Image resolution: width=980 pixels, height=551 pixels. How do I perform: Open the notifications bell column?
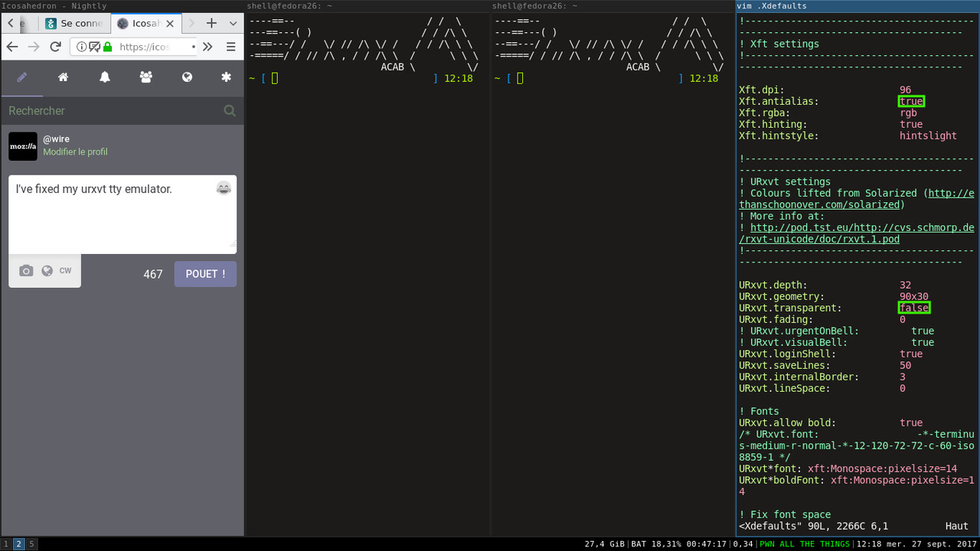[105, 77]
